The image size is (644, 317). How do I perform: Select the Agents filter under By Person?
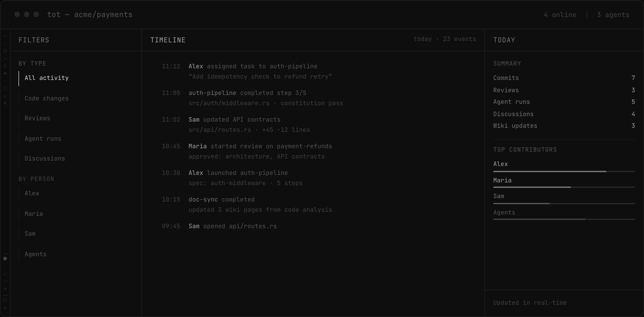pos(76,254)
